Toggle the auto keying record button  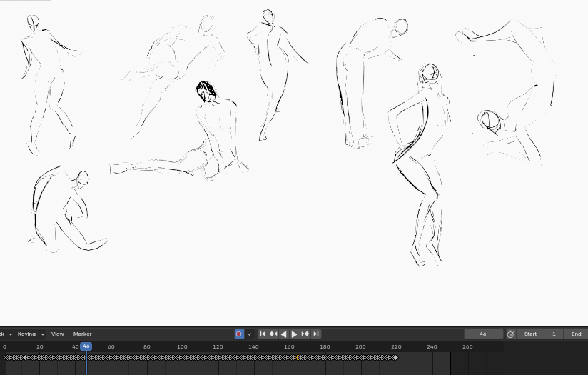coord(239,334)
